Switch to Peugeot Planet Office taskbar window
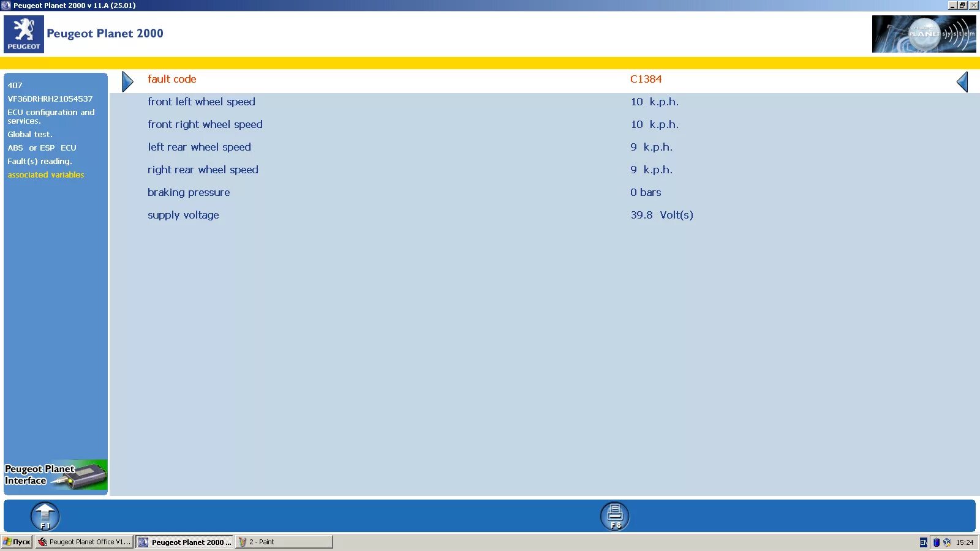980x551 pixels. pos(84,542)
